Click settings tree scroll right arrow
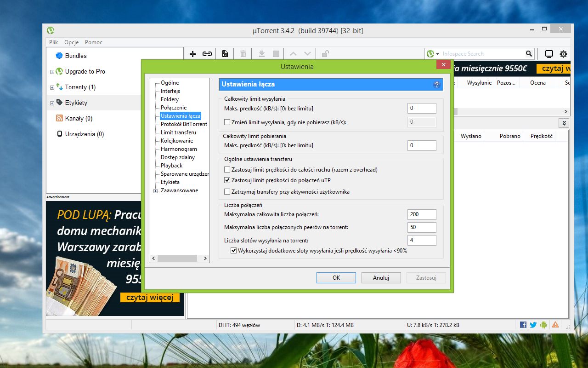This screenshot has height=368, width=588. point(205,259)
